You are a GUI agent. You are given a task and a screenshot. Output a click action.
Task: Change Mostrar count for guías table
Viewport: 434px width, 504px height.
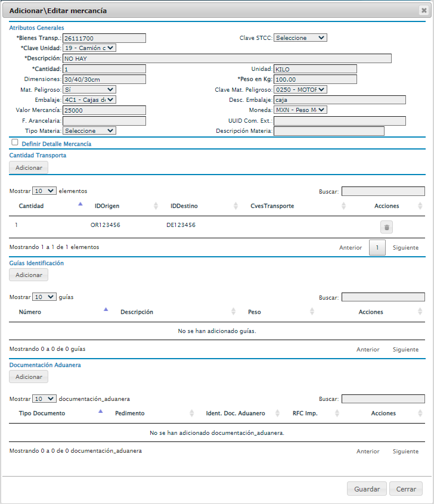pyautogui.click(x=44, y=297)
